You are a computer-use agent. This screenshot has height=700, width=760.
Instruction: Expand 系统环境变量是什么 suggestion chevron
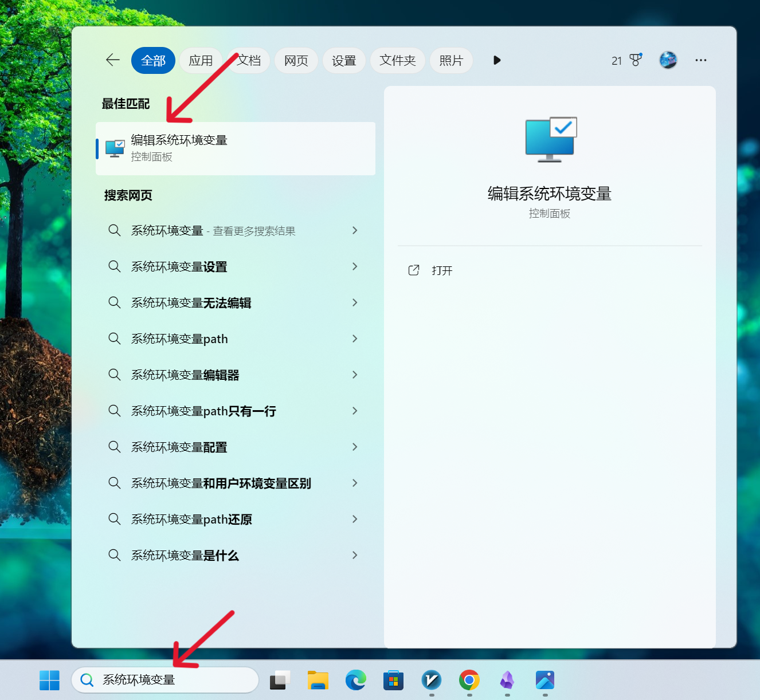point(355,555)
